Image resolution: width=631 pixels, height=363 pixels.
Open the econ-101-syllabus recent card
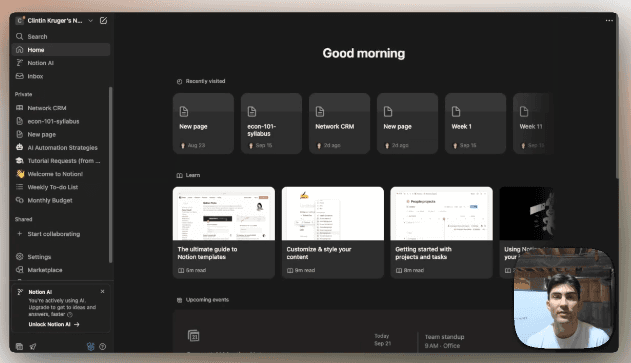pos(271,124)
